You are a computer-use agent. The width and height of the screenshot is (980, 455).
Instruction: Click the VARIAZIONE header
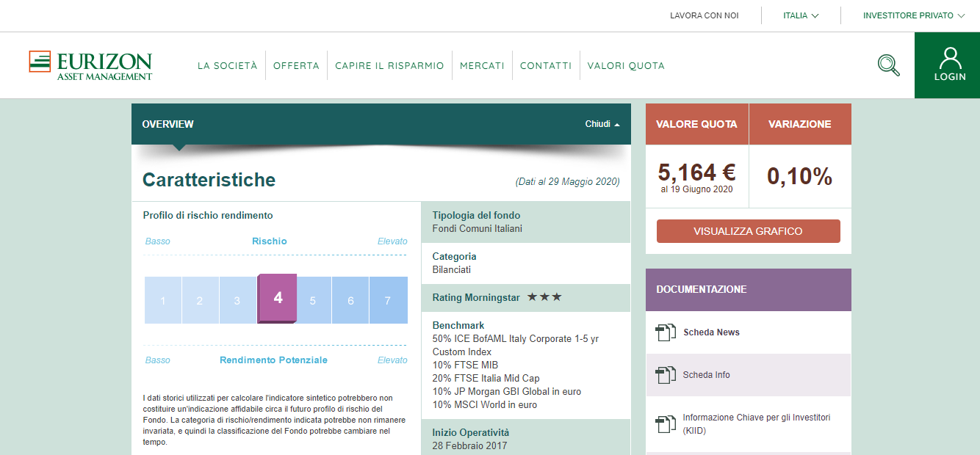pyautogui.click(x=800, y=124)
